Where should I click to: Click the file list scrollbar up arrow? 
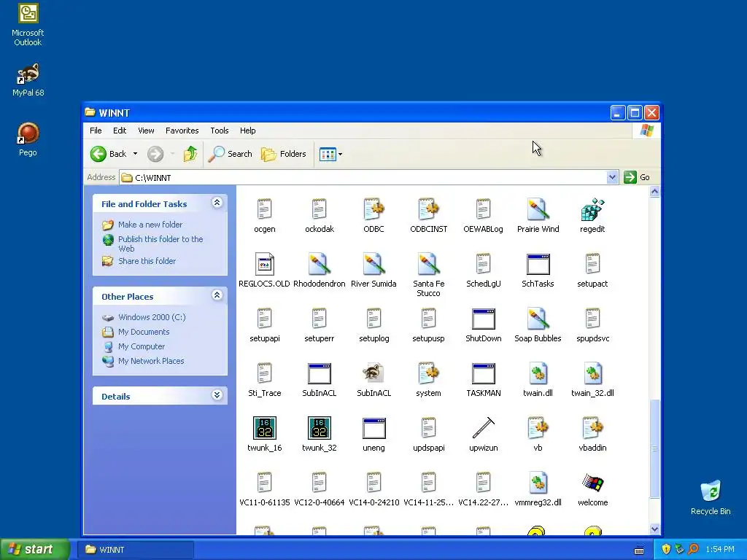click(654, 192)
